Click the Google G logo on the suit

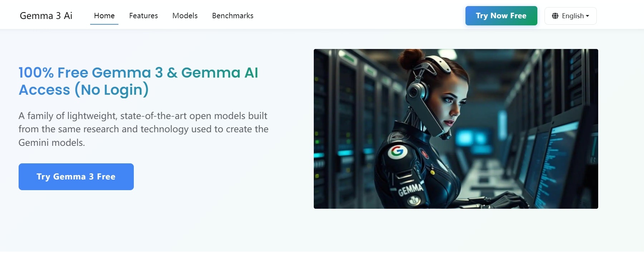pos(397,152)
